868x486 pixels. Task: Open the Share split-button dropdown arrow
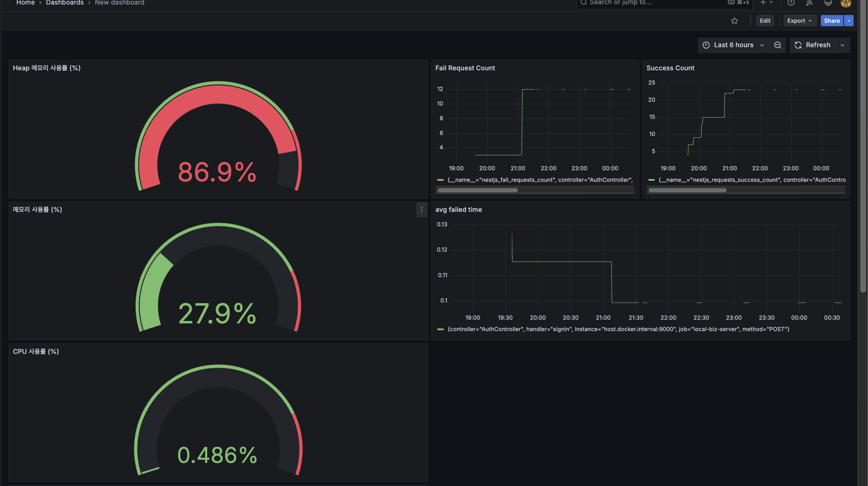click(848, 21)
